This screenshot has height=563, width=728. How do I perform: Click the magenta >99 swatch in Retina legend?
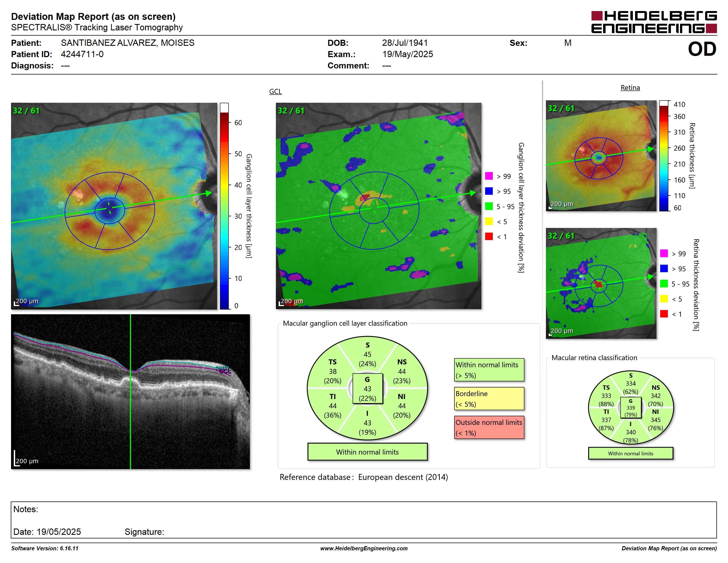point(664,253)
